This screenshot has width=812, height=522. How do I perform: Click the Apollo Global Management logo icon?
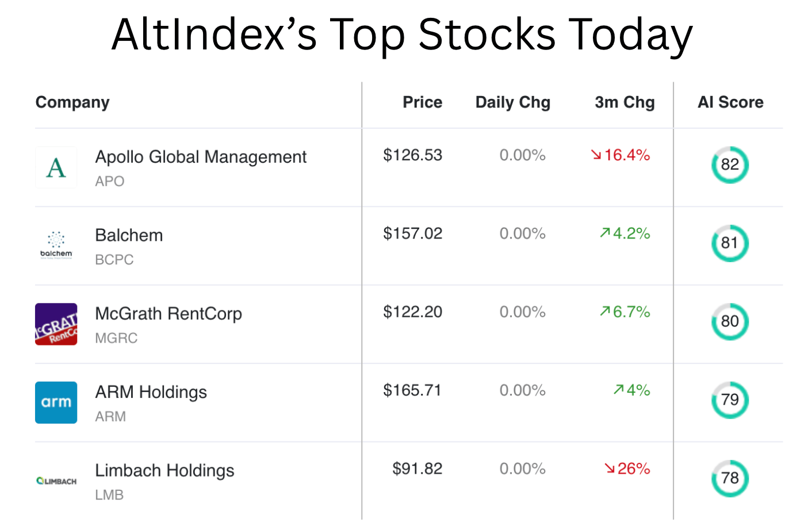(x=56, y=167)
